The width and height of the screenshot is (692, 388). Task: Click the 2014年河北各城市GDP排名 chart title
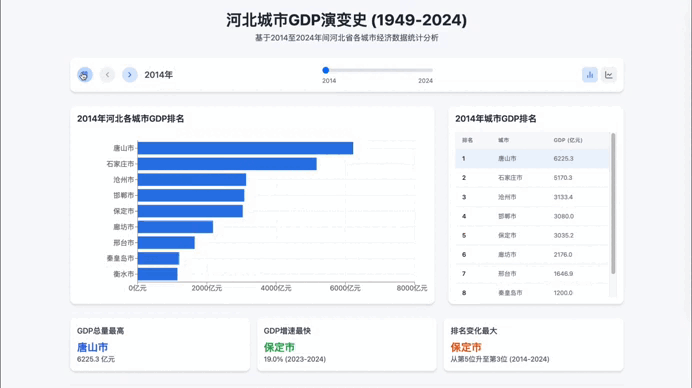pos(131,119)
